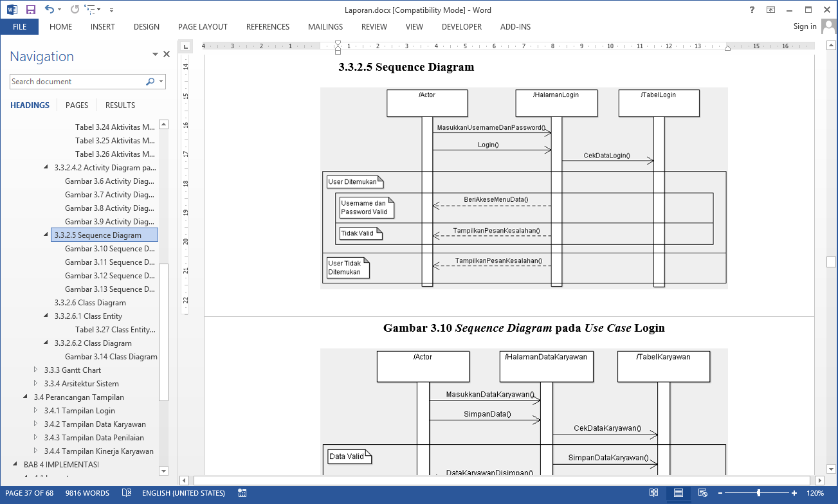The height and width of the screenshot is (504, 838).
Task: Open Word Help question mark icon
Action: [x=752, y=10]
